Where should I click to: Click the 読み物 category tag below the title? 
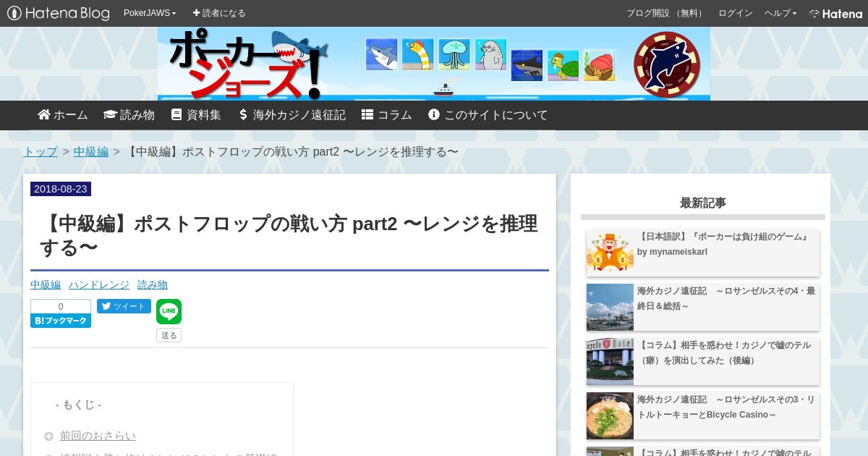pos(153,285)
